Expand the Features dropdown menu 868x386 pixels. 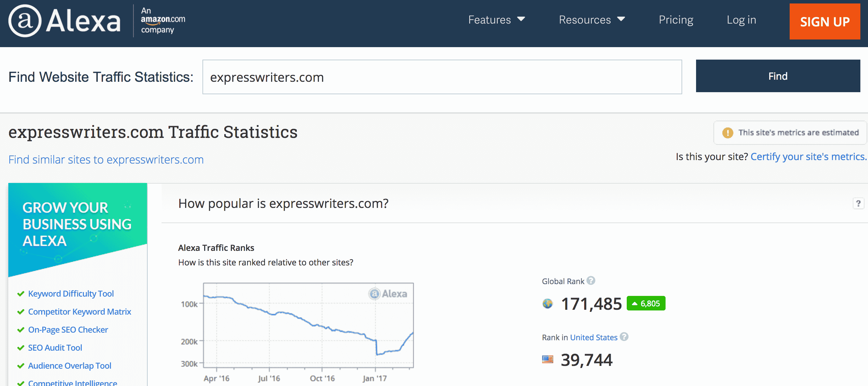coord(496,20)
